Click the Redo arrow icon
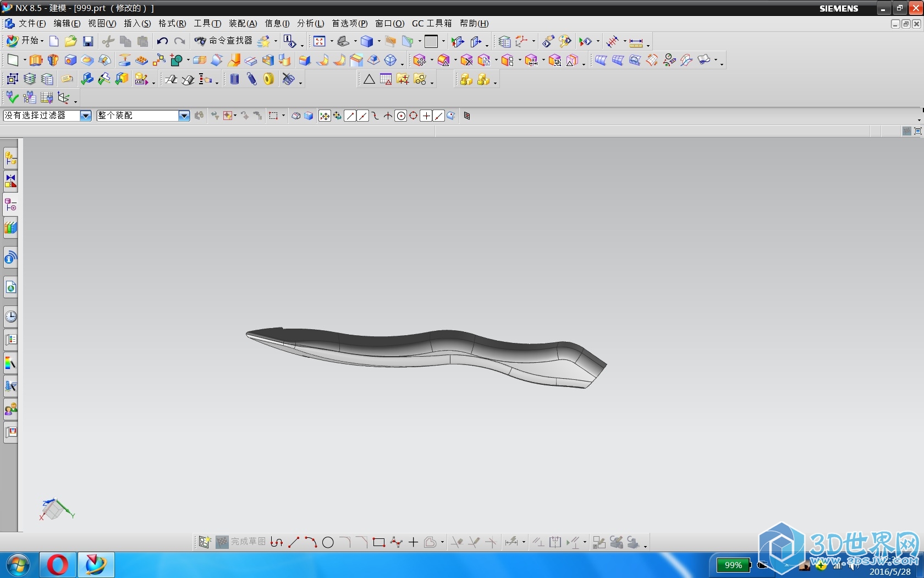The width and height of the screenshot is (924, 578). [x=179, y=41]
